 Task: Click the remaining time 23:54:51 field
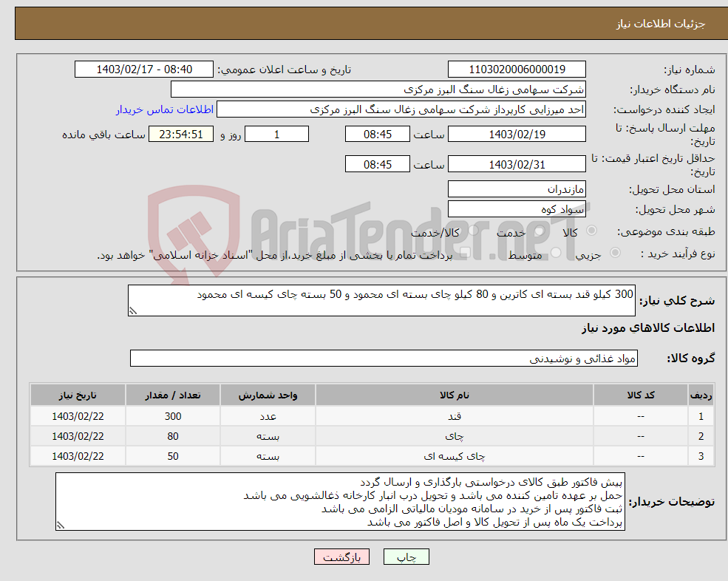[181, 135]
